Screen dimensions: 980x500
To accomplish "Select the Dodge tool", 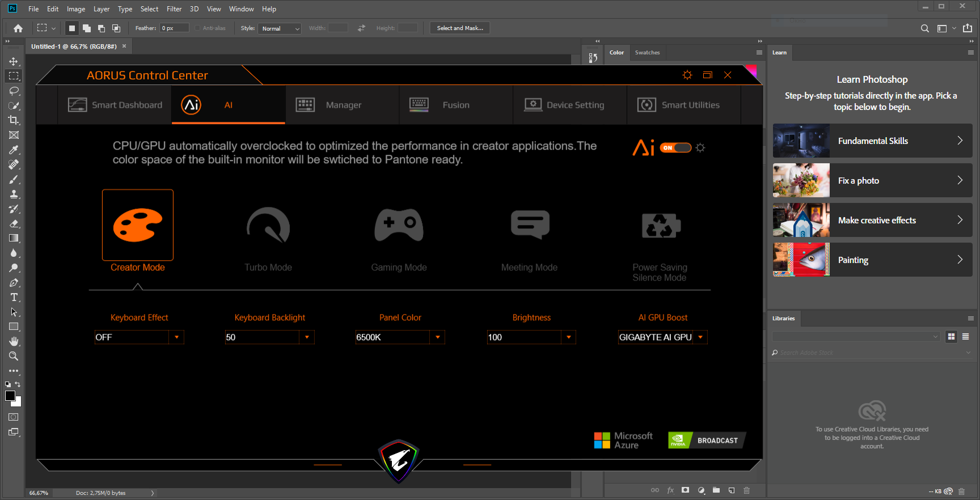I will (x=14, y=268).
